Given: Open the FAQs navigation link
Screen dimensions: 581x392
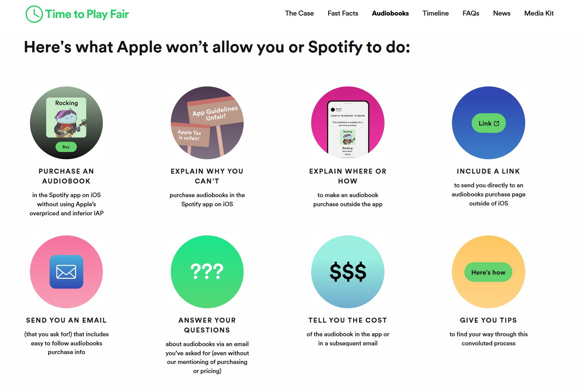Looking at the screenshot, I should pos(471,13).
